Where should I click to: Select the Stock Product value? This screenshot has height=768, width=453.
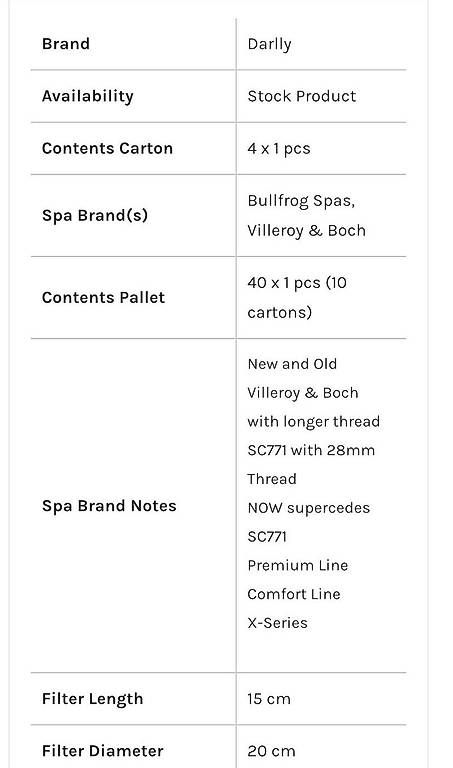pyautogui.click(x=302, y=96)
